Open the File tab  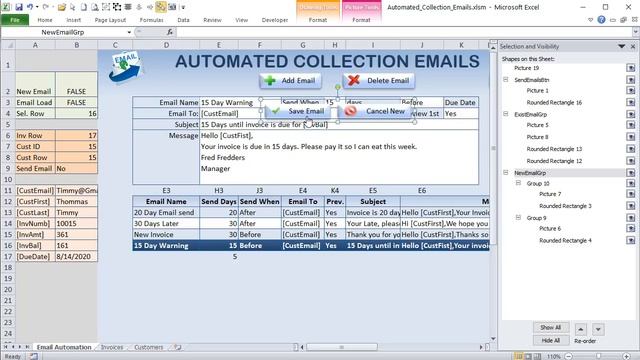pyautogui.click(x=15, y=20)
